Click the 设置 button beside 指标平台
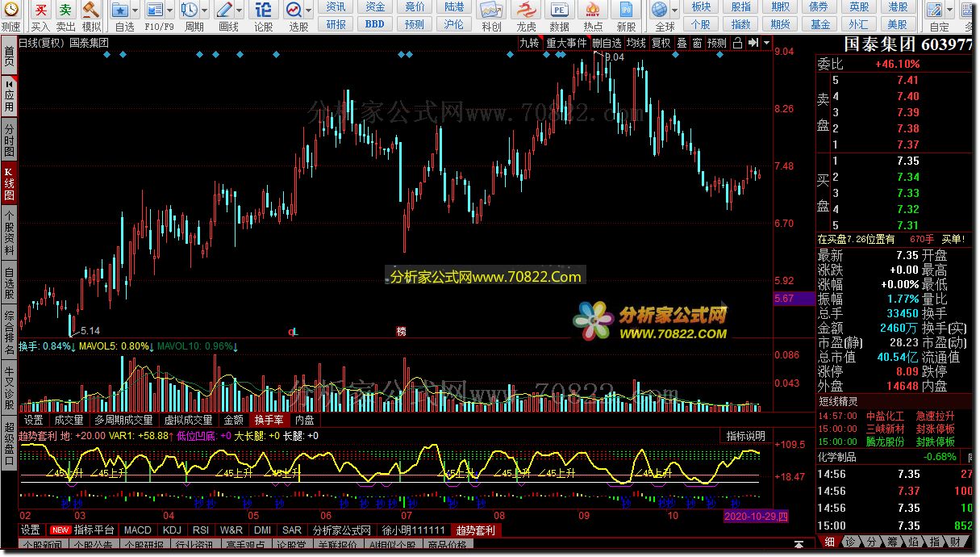Viewport: 980px width, 557px height. pyautogui.click(x=31, y=530)
